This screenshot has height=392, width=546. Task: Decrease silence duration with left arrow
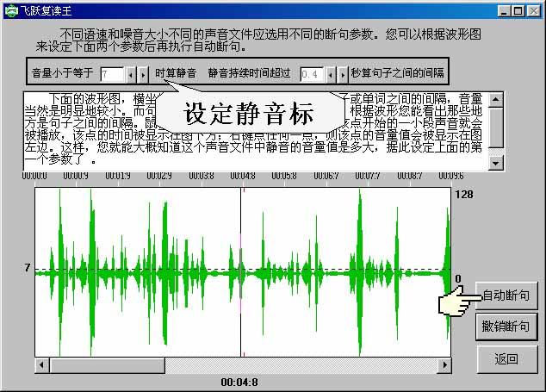coord(331,75)
